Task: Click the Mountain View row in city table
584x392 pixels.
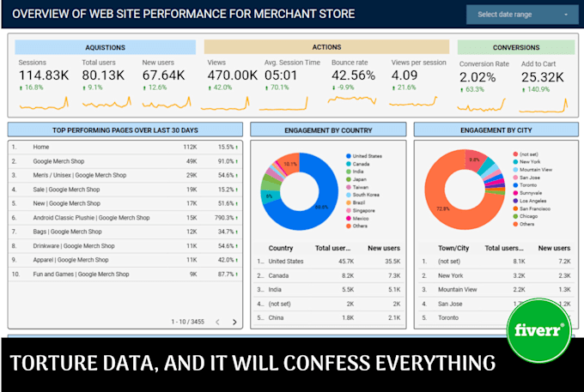Action: [496, 290]
